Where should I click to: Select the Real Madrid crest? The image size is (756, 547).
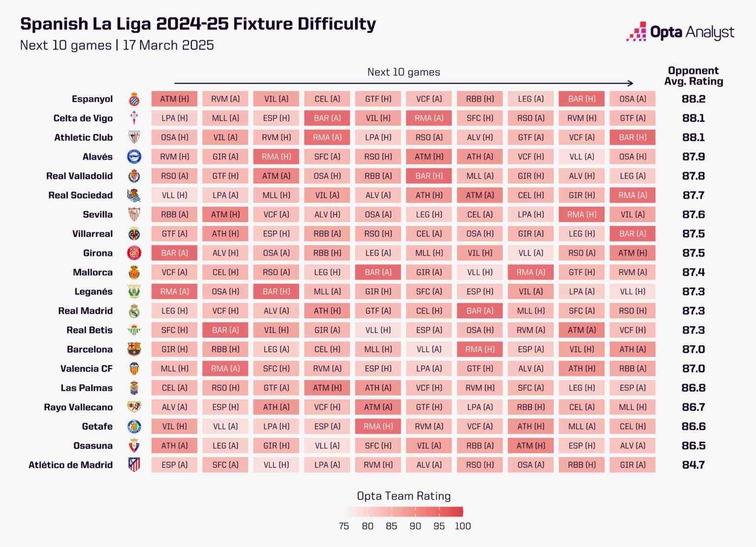(134, 311)
